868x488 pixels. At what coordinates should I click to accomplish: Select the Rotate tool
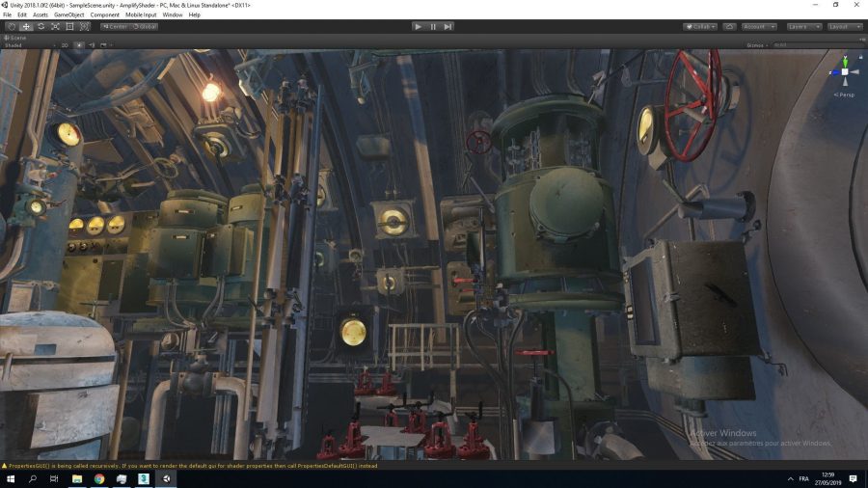click(x=41, y=26)
